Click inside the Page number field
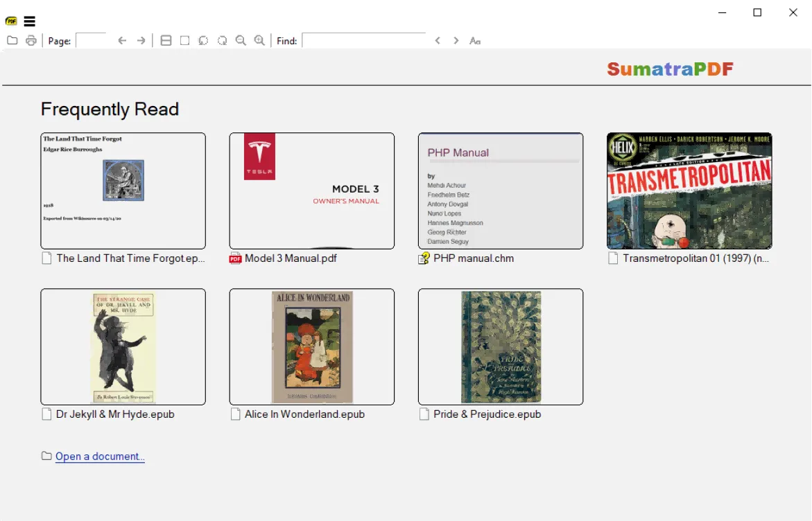The height and width of the screenshot is (521, 812). 91,40
